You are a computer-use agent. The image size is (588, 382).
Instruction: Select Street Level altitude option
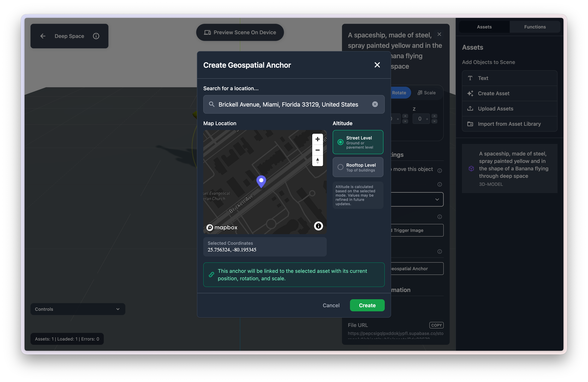coord(358,142)
